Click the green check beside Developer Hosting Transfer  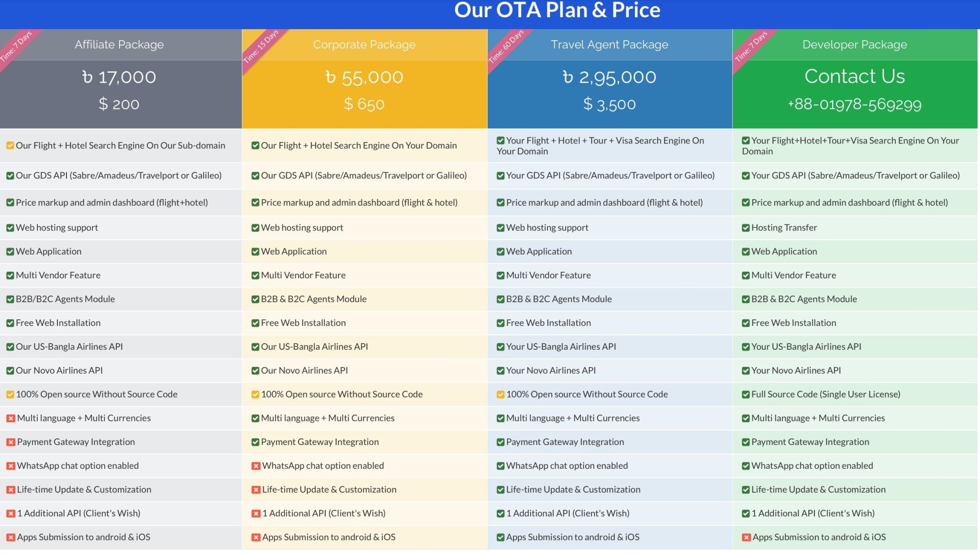coord(746,228)
